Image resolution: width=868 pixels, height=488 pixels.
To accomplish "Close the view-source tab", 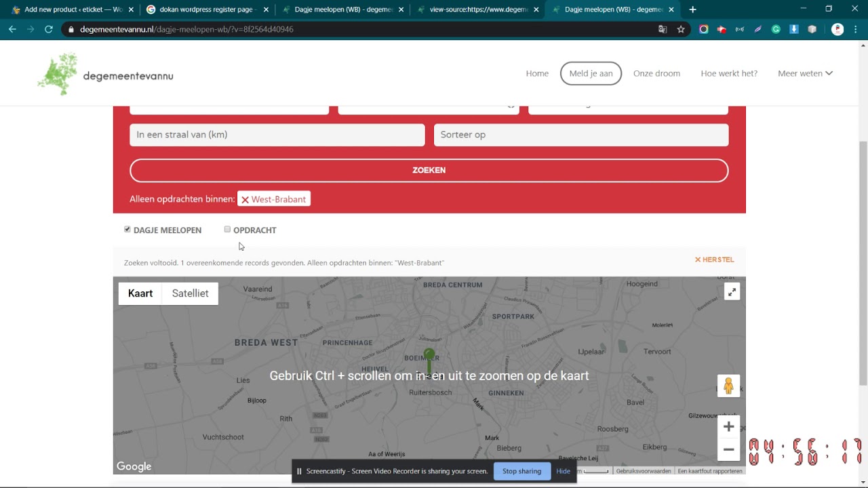I will pyautogui.click(x=536, y=9).
